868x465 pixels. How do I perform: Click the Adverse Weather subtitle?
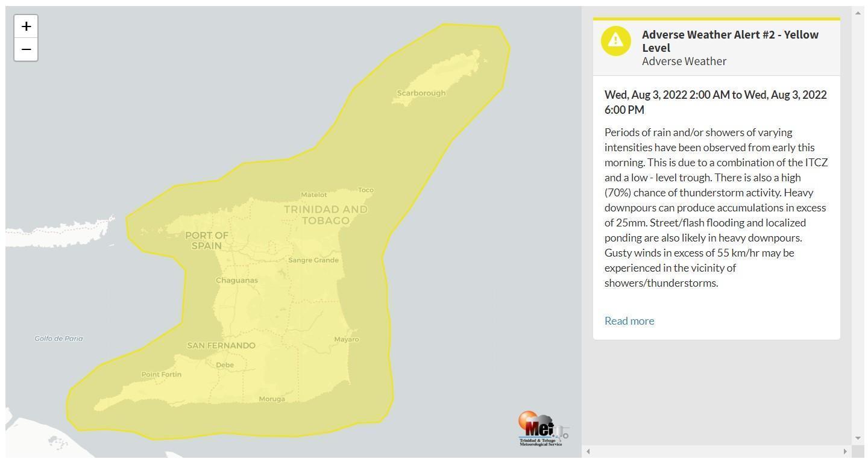pos(684,61)
